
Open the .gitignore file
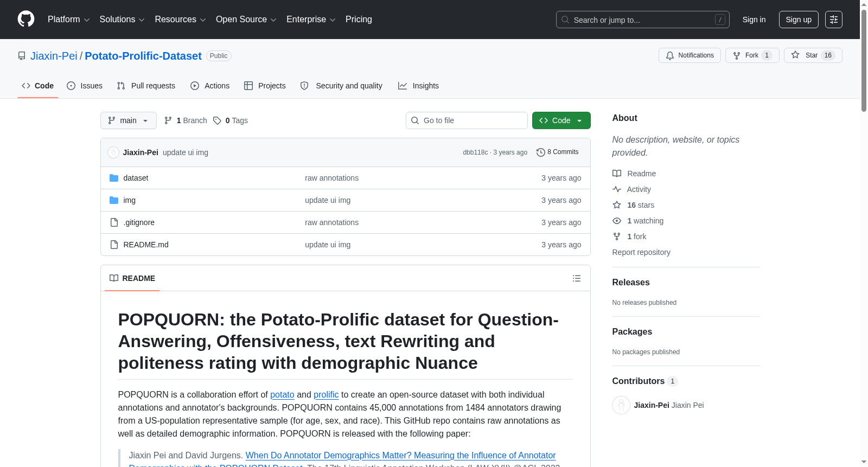(139, 222)
